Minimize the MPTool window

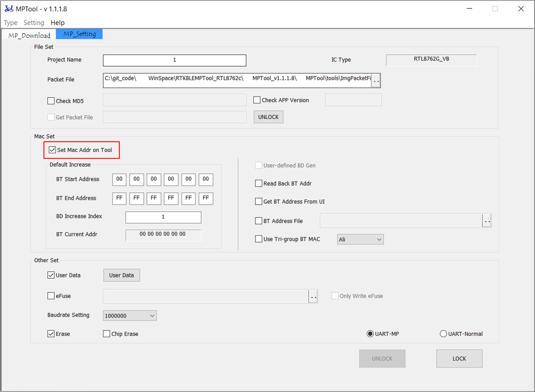tap(469, 9)
